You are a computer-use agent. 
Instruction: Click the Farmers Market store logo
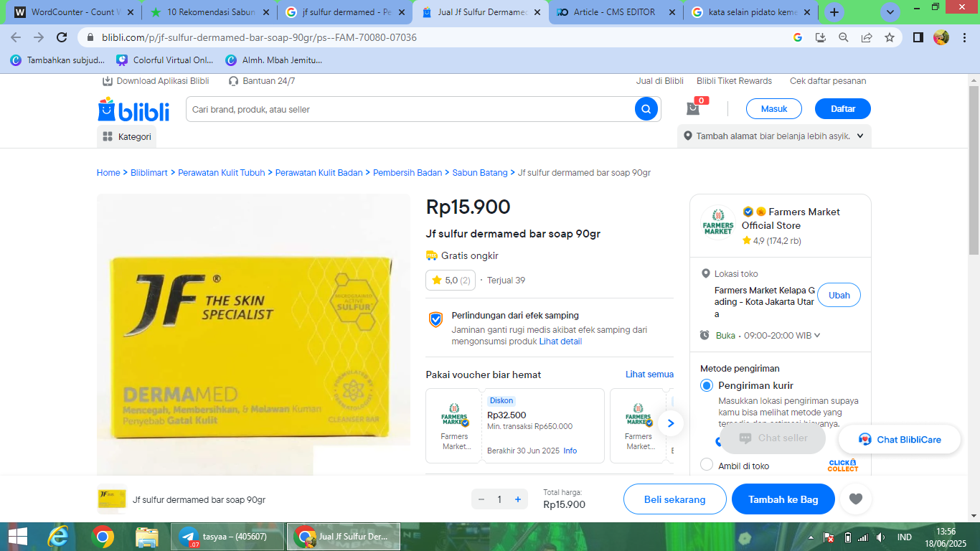point(718,221)
